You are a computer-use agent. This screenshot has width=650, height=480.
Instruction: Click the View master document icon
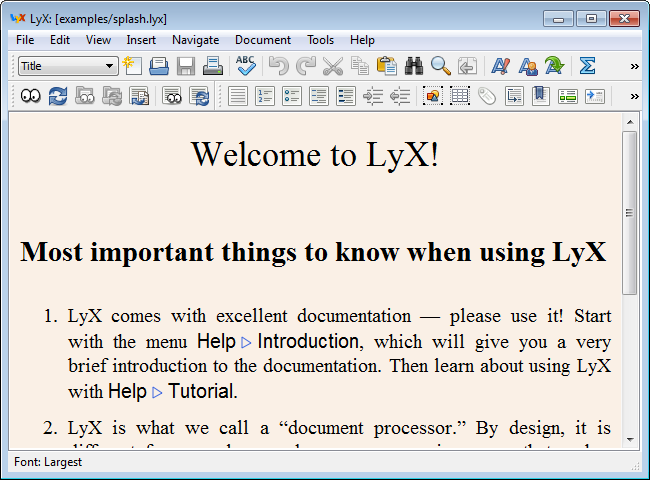(85, 96)
